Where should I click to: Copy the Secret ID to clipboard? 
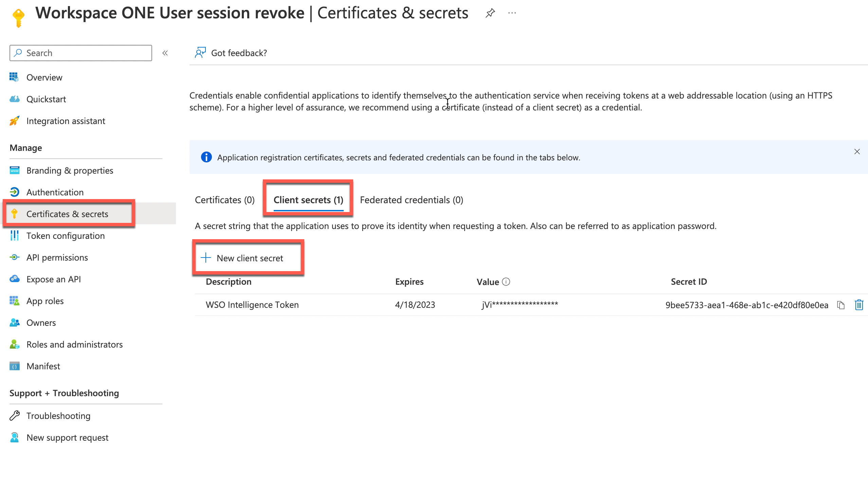[x=840, y=305]
